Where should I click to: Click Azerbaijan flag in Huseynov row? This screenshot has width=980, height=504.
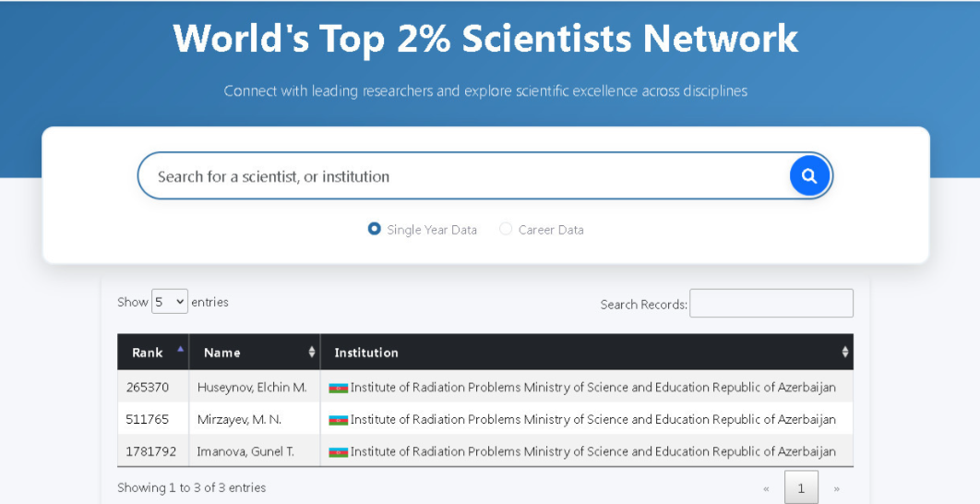coord(338,388)
